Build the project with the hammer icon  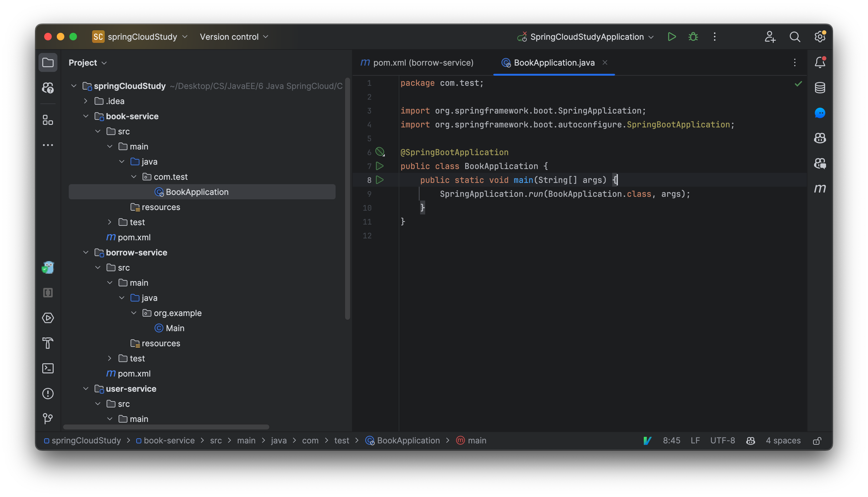click(48, 343)
